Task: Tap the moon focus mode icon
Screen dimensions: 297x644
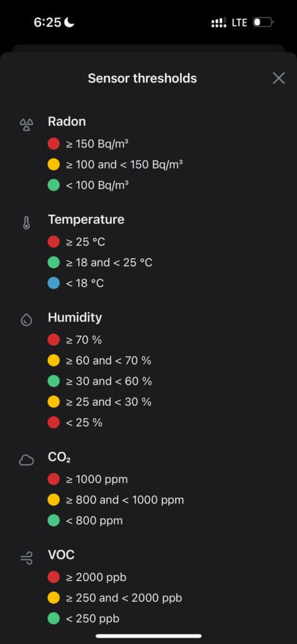Action: (x=69, y=23)
